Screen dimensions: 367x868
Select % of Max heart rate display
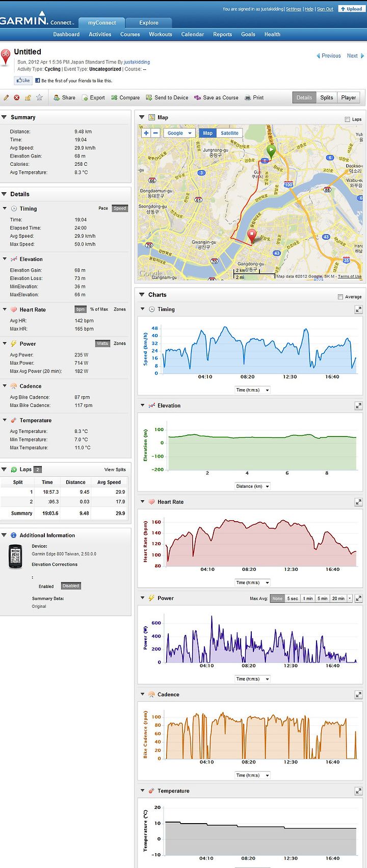(99, 309)
